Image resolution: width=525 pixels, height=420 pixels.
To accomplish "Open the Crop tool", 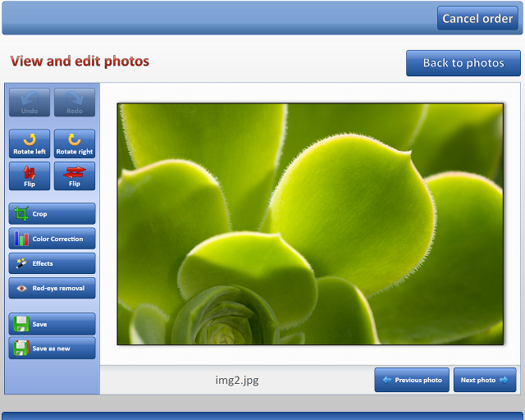I will point(52,213).
